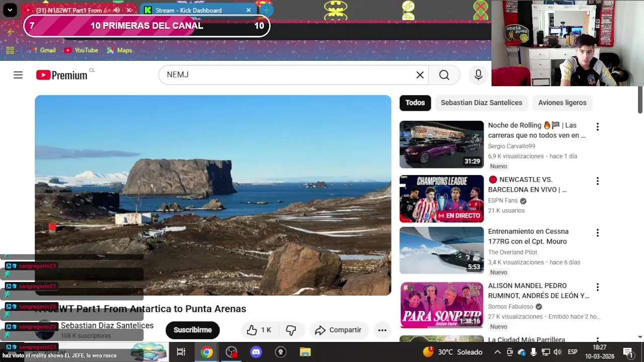Open the tab search dropdown chevron
This screenshot has height=362, width=644.
coord(10,10)
